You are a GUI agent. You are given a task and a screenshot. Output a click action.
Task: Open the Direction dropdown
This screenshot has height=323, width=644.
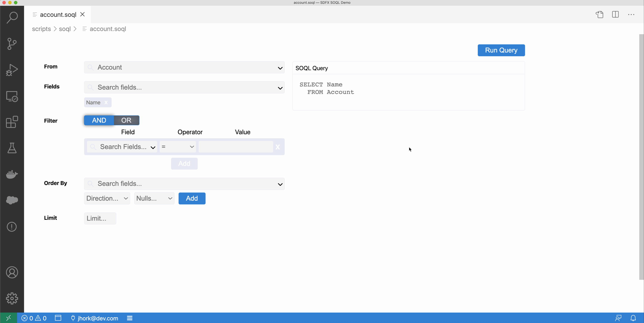(107, 198)
